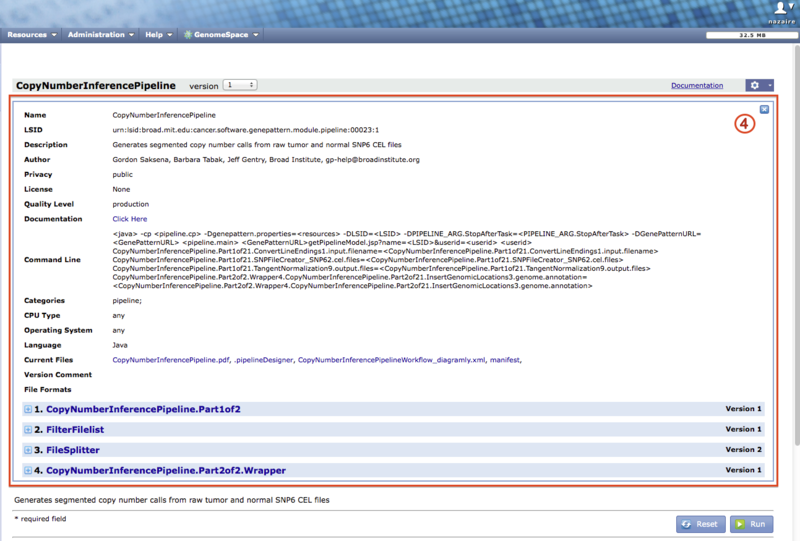Expand step 4 Part2of2.Wrapper
Image resolution: width=800 pixels, height=541 pixels.
click(x=28, y=470)
